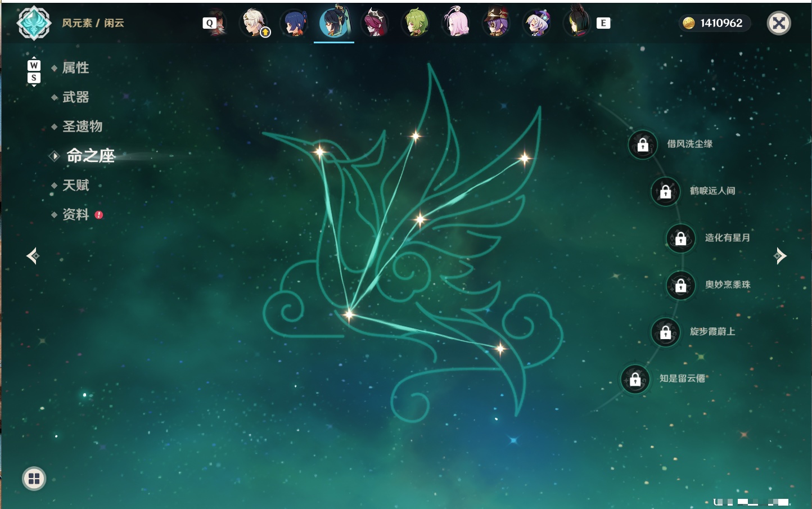Click the S key menu-down indicator

tap(34, 78)
